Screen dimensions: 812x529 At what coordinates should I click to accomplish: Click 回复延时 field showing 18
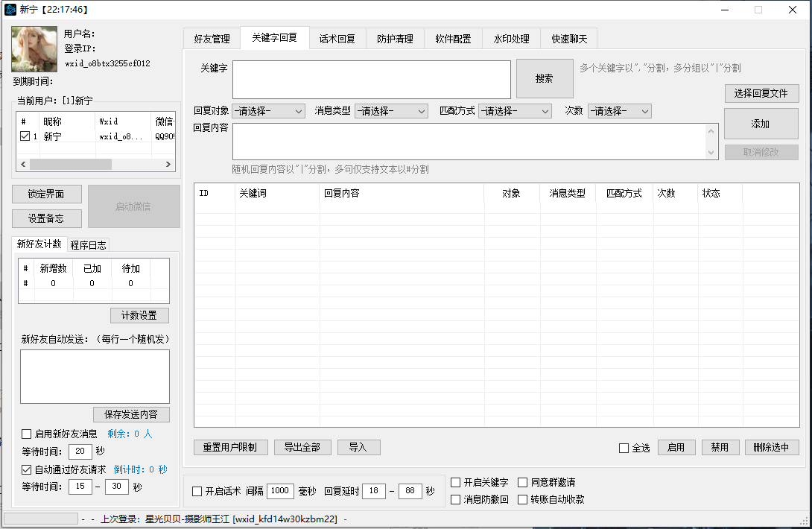pyautogui.click(x=374, y=491)
